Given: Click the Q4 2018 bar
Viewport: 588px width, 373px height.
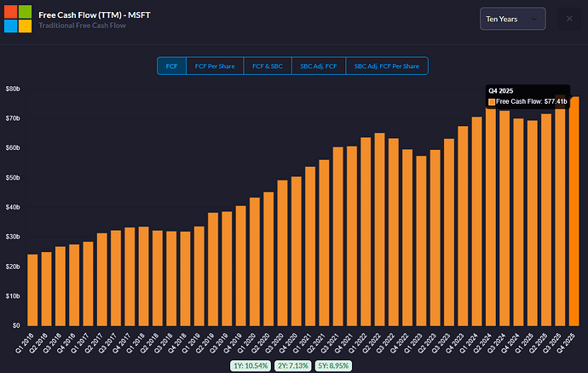Looking at the screenshot, I should tap(185, 278).
